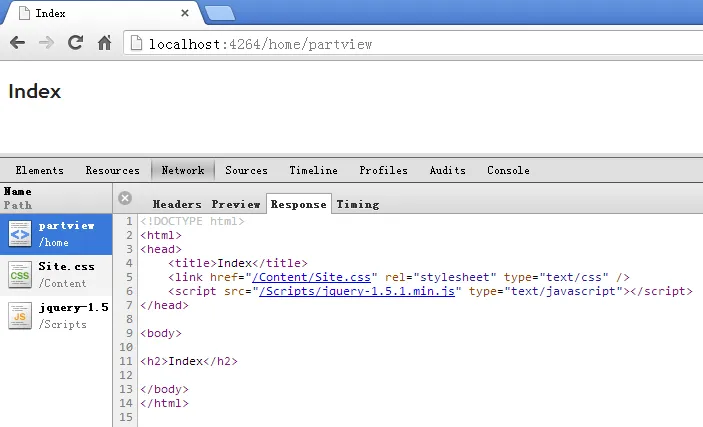Close the request details pane

(x=125, y=198)
